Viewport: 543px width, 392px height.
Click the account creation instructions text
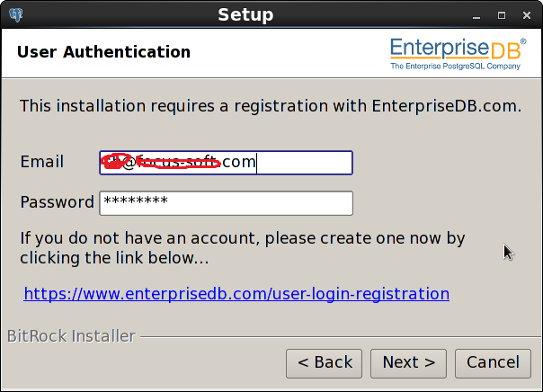[243, 248]
